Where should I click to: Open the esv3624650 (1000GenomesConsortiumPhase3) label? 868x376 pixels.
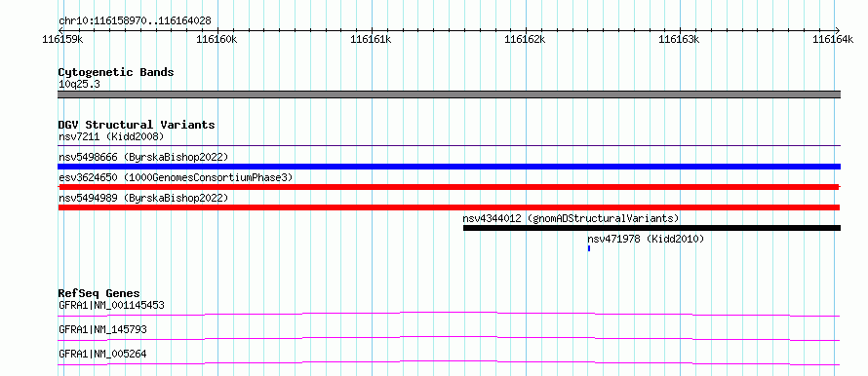[176, 177]
